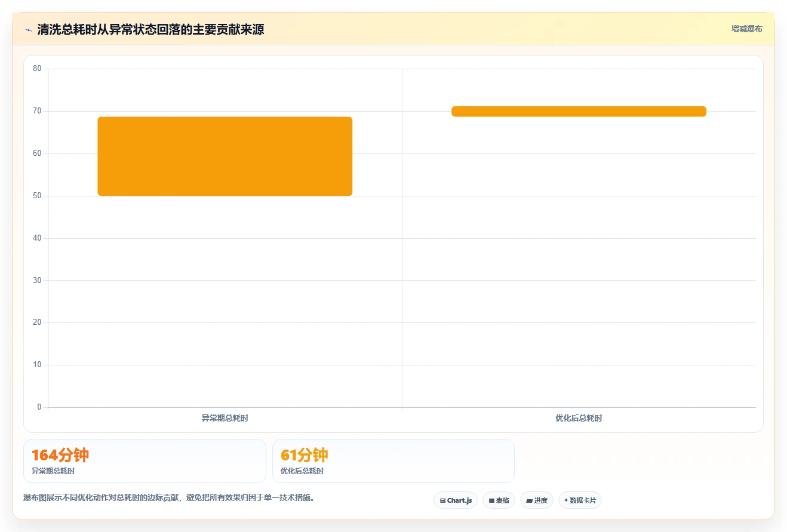Select the 进度 tag chip
787x532 pixels.
point(537,500)
